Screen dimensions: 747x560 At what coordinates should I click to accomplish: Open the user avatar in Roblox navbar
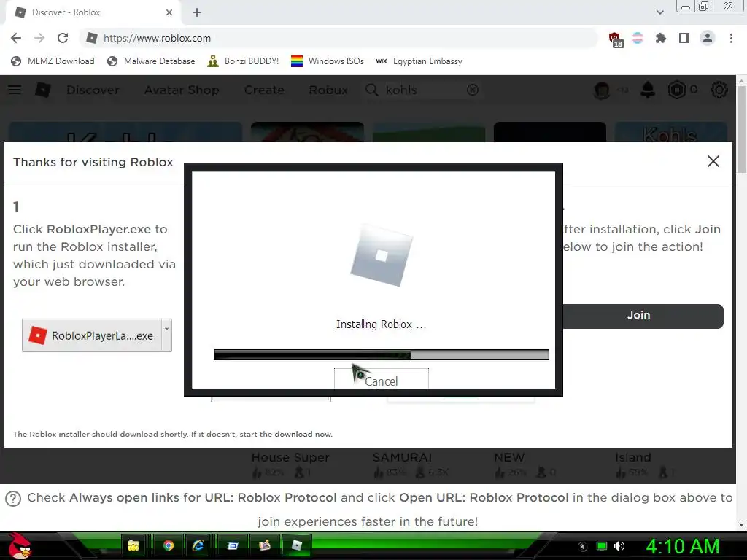point(602,90)
